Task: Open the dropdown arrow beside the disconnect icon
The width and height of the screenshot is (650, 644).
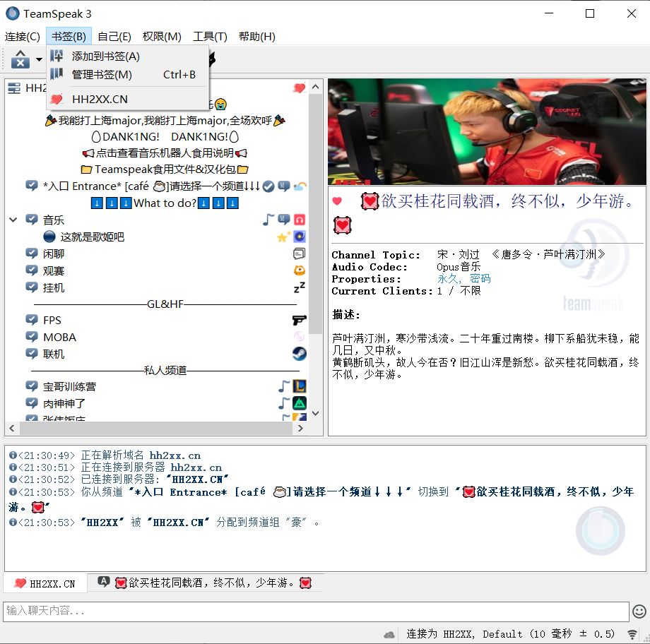Action: point(39,59)
